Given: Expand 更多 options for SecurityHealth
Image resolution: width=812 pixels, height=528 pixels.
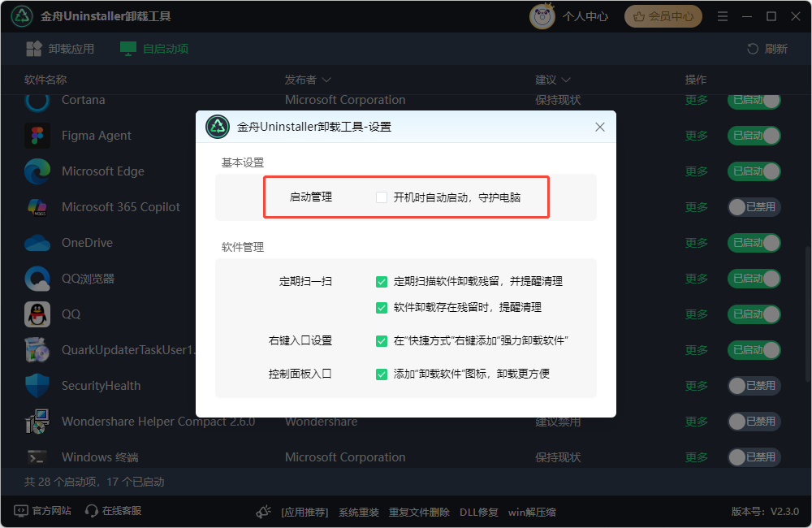Looking at the screenshot, I should click(x=696, y=386).
